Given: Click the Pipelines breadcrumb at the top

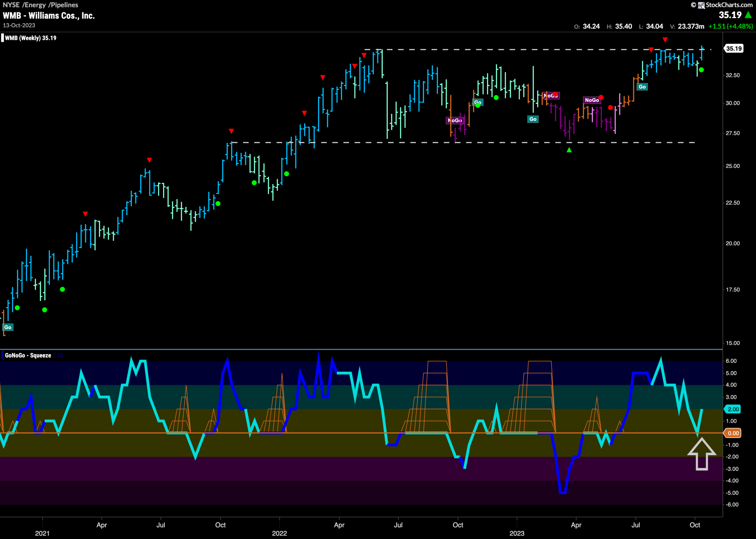Looking at the screenshot, I should click(64, 5).
